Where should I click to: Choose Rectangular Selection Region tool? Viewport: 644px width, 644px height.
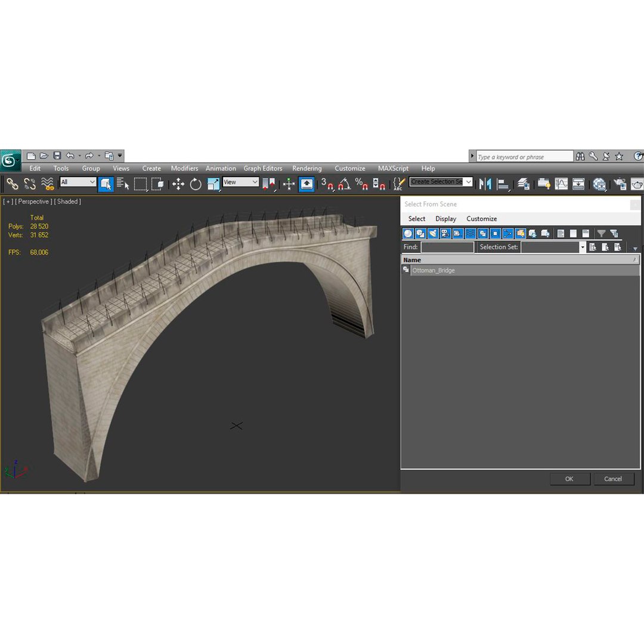(x=141, y=184)
